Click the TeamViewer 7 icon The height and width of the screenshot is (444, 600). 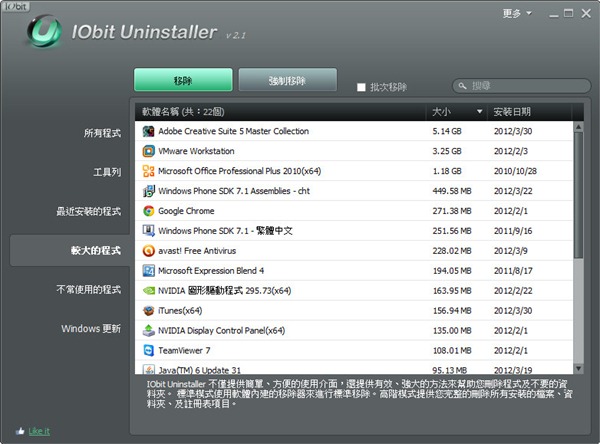click(148, 350)
